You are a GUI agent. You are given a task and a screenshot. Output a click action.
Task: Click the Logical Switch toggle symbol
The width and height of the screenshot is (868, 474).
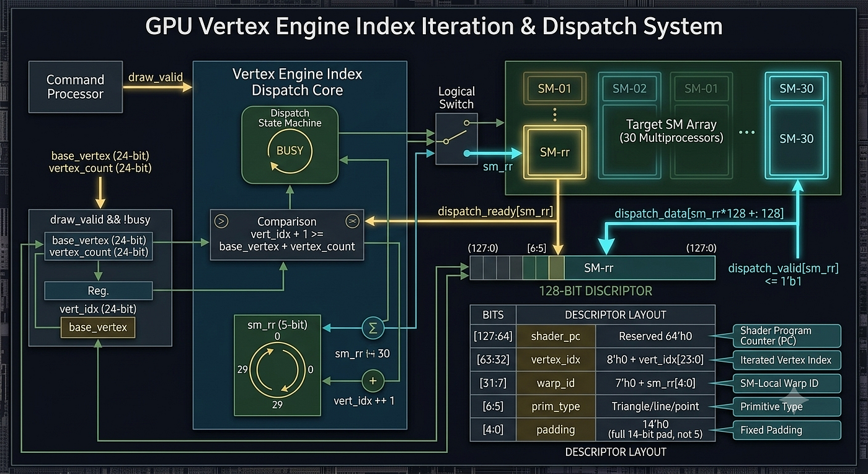click(456, 140)
